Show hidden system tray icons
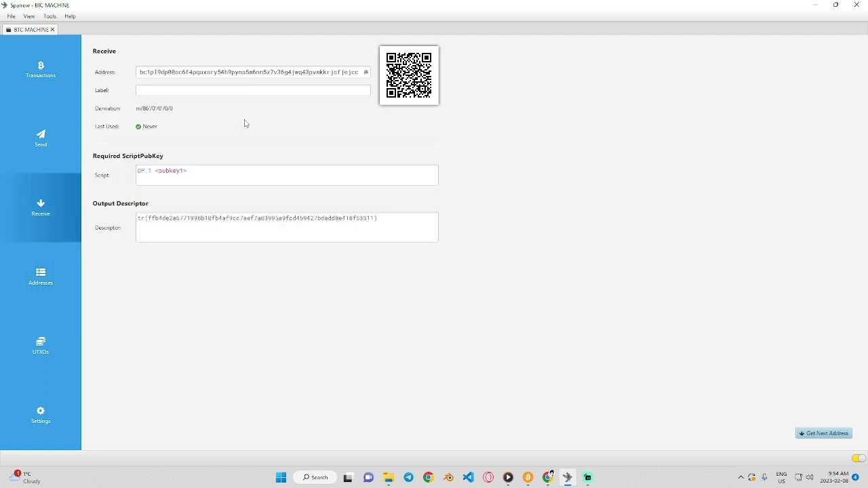Image resolution: width=868 pixels, height=488 pixels. point(741,477)
